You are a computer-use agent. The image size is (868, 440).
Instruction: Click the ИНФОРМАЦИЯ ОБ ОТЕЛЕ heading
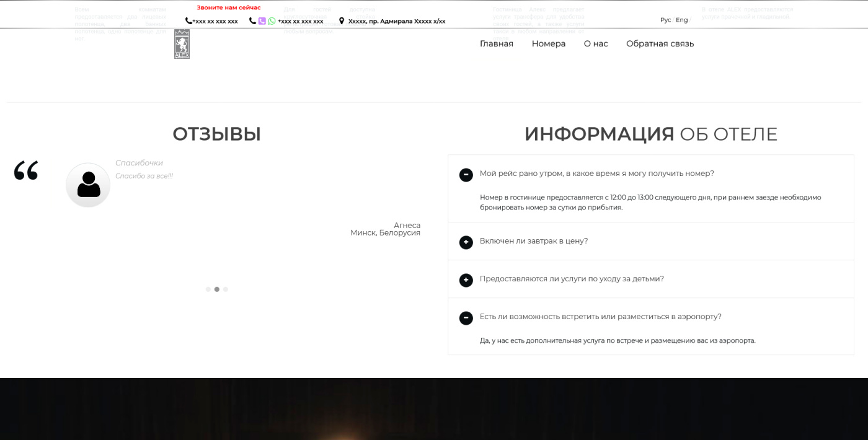[x=651, y=134]
